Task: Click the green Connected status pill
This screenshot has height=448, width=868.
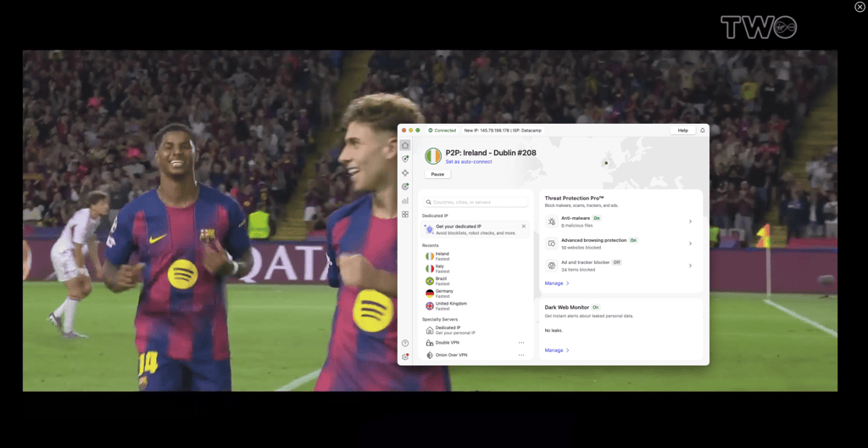Action: 442,131
